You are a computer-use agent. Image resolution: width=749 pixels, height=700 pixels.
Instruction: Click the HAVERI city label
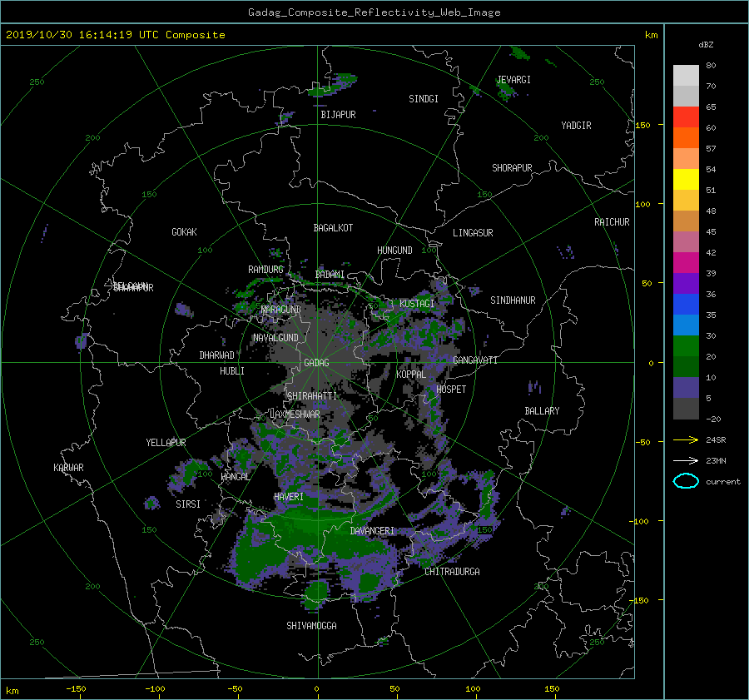[289, 497]
